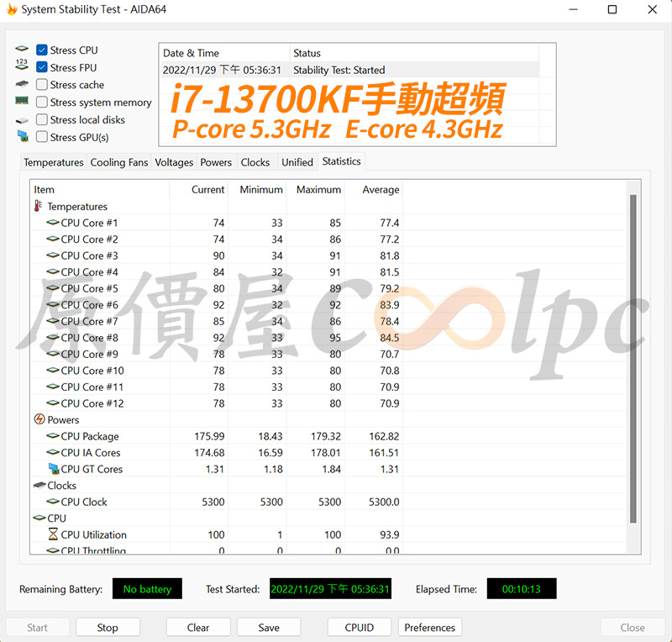Click the Item column header
Image resolution: width=672 pixels, height=642 pixels.
(100, 189)
